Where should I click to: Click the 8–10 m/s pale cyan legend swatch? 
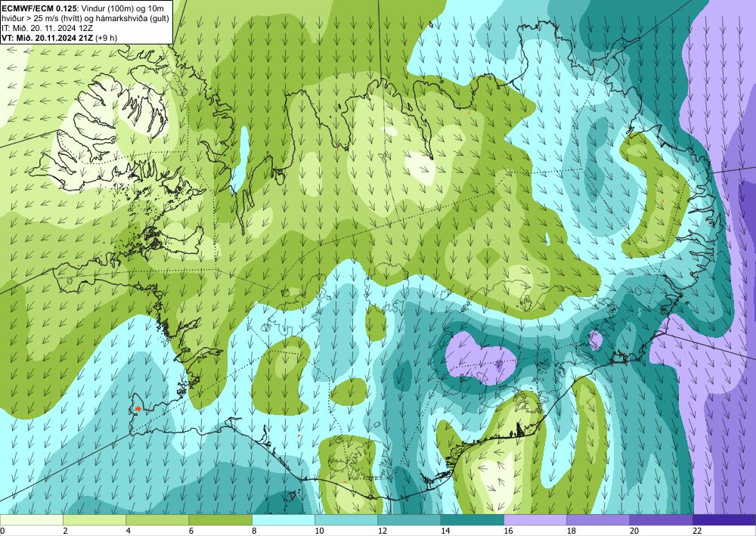pos(283,519)
